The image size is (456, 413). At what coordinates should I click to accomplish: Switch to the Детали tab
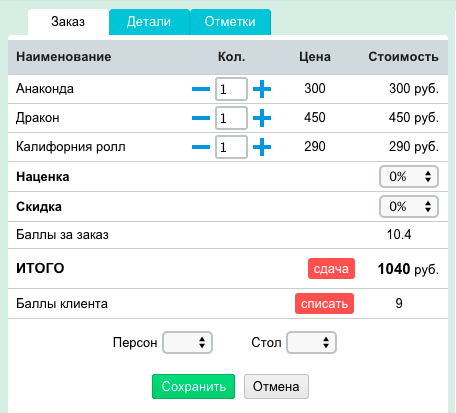pyautogui.click(x=149, y=22)
